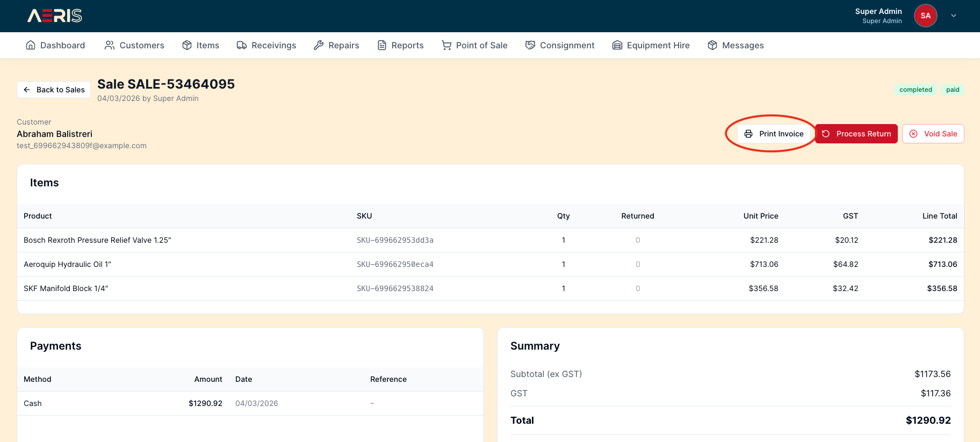Click the Receivings truck icon
This screenshot has height=442, width=980.
[242, 45]
